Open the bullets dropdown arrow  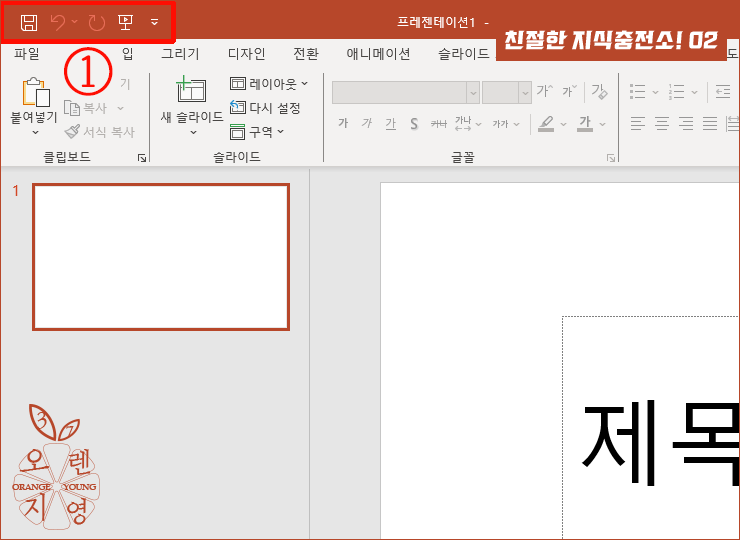pyautogui.click(x=655, y=92)
